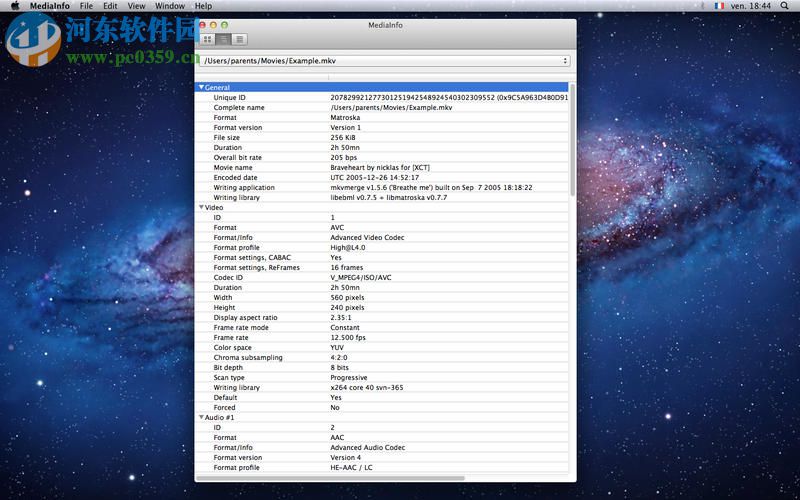Image resolution: width=800 pixels, height=500 pixels.
Task: Click the value 256 KiB
Action: click(343, 137)
